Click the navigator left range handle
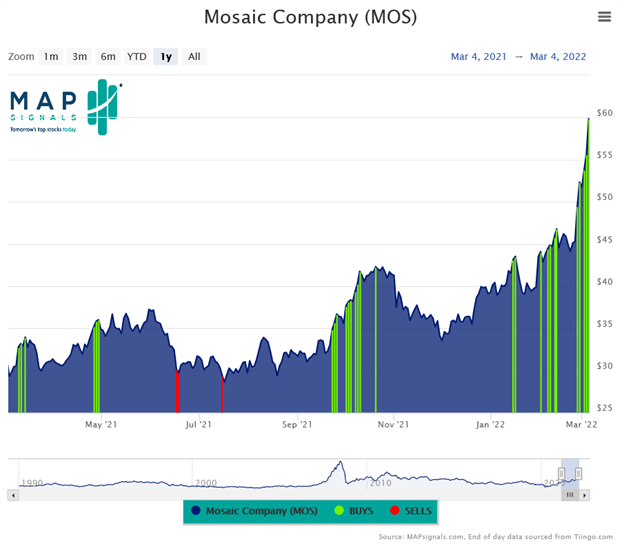This screenshot has width=624, height=546. point(561,474)
